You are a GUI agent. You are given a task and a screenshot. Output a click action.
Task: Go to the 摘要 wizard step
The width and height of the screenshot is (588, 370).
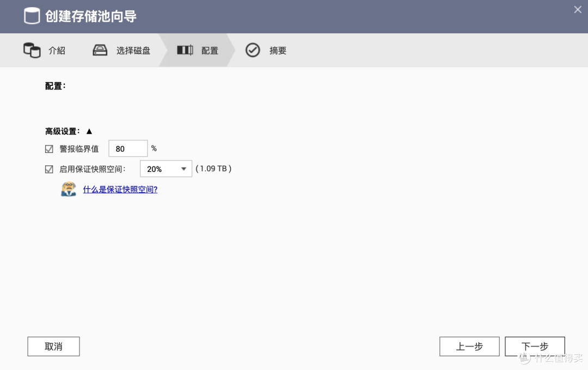click(278, 50)
